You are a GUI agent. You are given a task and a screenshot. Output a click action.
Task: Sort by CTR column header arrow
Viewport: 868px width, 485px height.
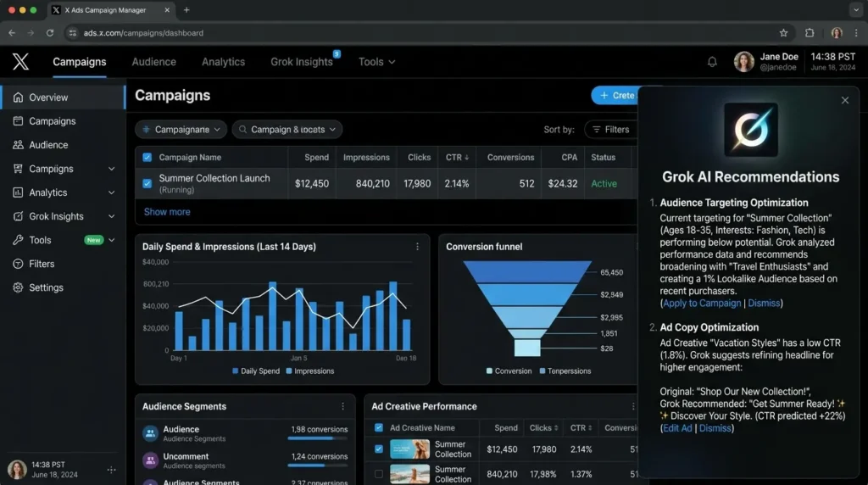[x=467, y=157]
